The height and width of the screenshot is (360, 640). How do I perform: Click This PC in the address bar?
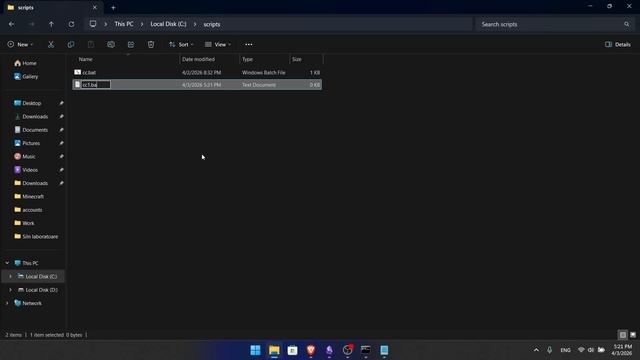(124, 24)
